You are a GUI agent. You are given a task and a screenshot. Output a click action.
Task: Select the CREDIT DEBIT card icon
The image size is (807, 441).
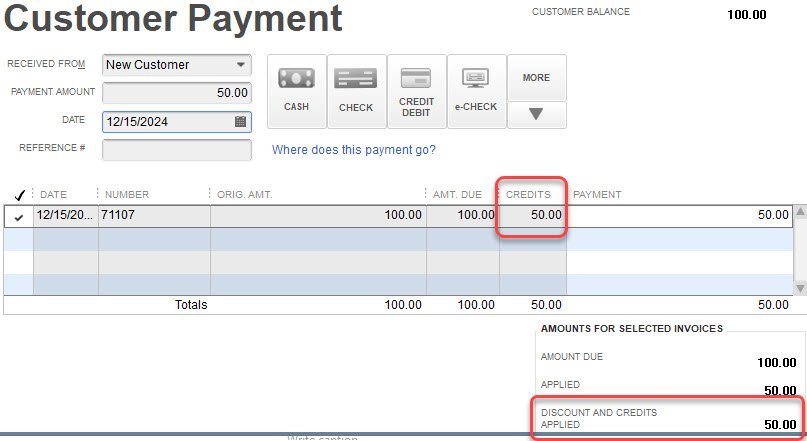[x=416, y=91]
